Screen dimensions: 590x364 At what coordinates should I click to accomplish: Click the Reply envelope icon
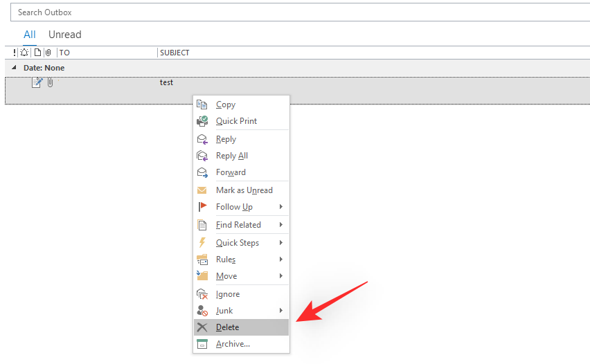(x=202, y=139)
